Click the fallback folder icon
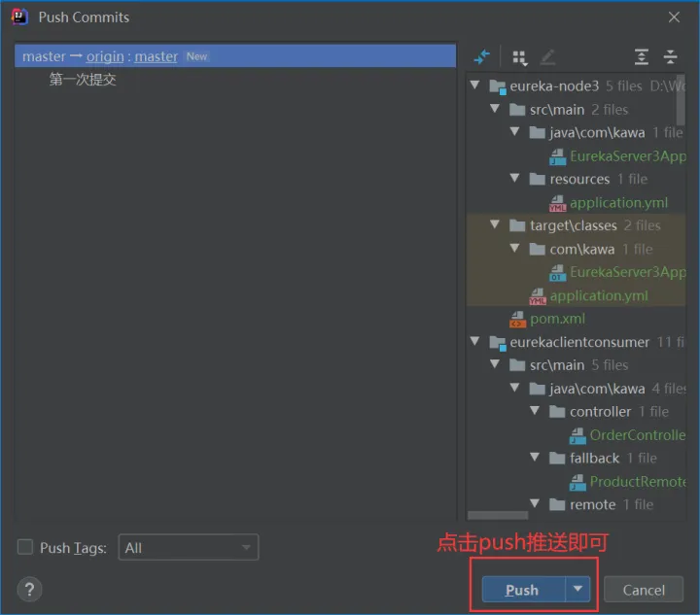 pyautogui.click(x=557, y=458)
